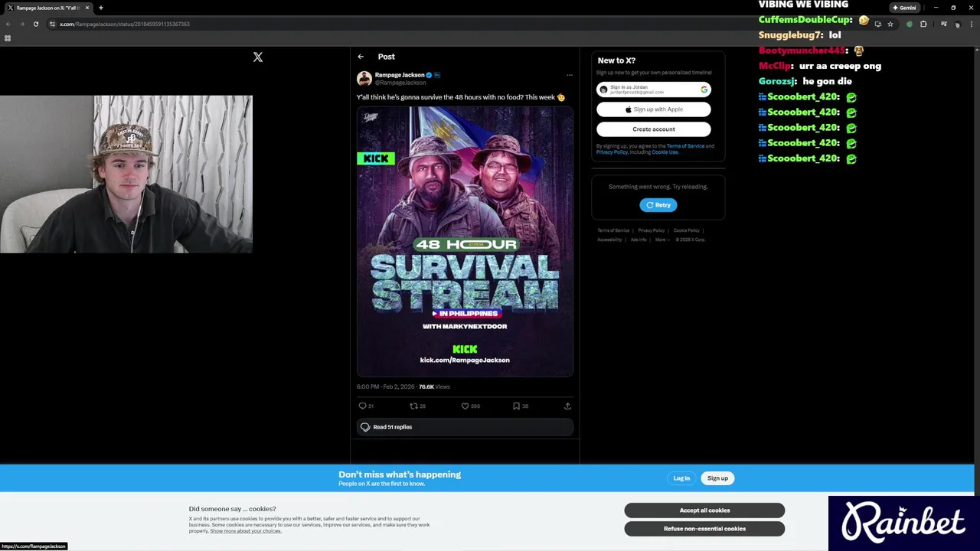This screenshot has height=551, width=980.
Task: Open a new browser tab with plus icon
Action: [100, 8]
